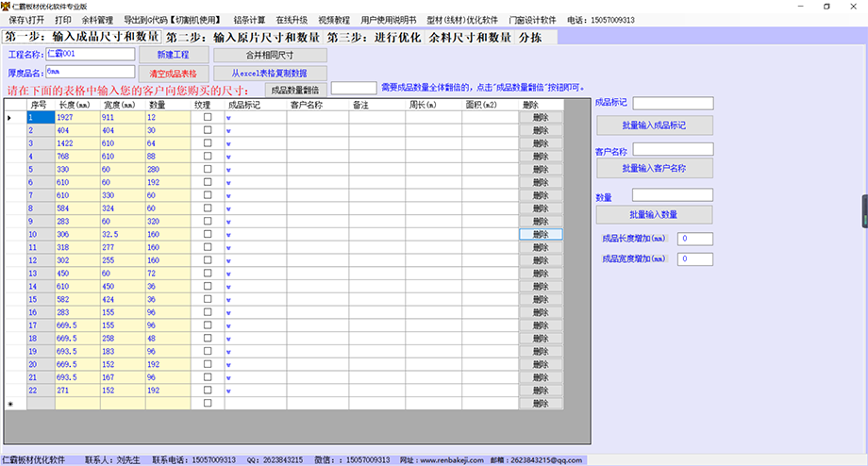
Task: Click the 长度(mm) column header
Action: [x=77, y=105]
